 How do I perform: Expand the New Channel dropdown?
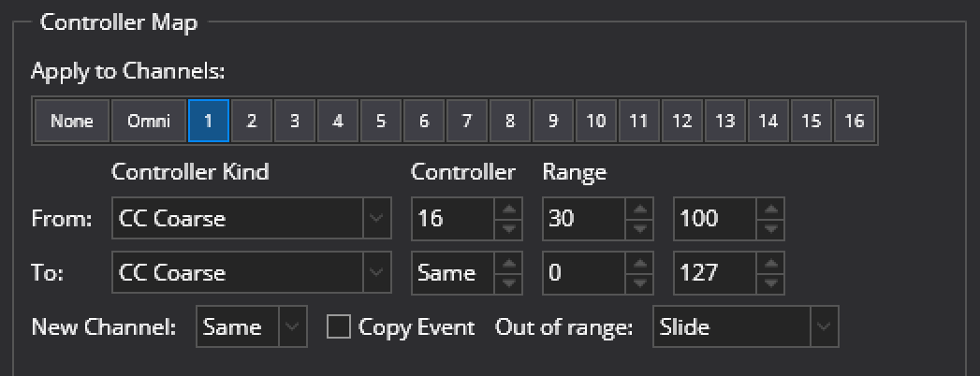[x=252, y=327]
